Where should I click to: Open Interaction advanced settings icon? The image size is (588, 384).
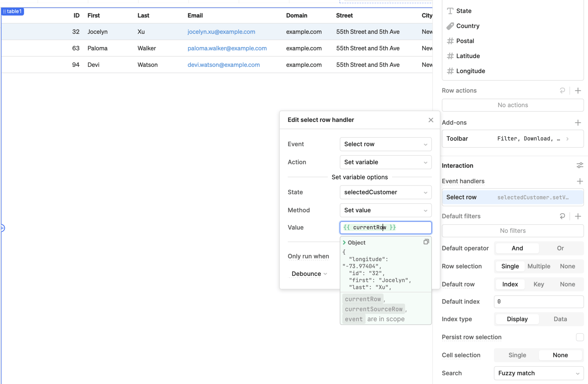pos(580,166)
